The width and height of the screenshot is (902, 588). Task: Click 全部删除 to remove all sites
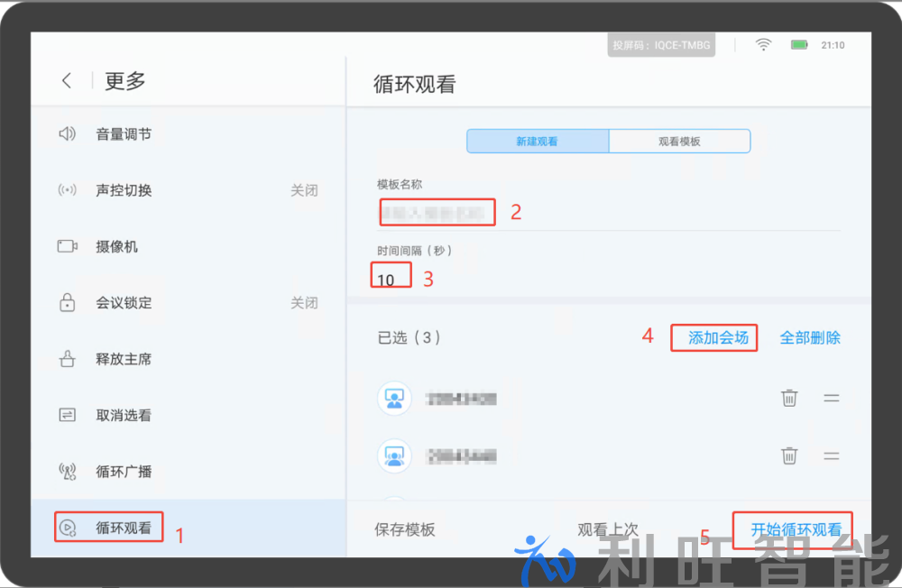click(810, 337)
